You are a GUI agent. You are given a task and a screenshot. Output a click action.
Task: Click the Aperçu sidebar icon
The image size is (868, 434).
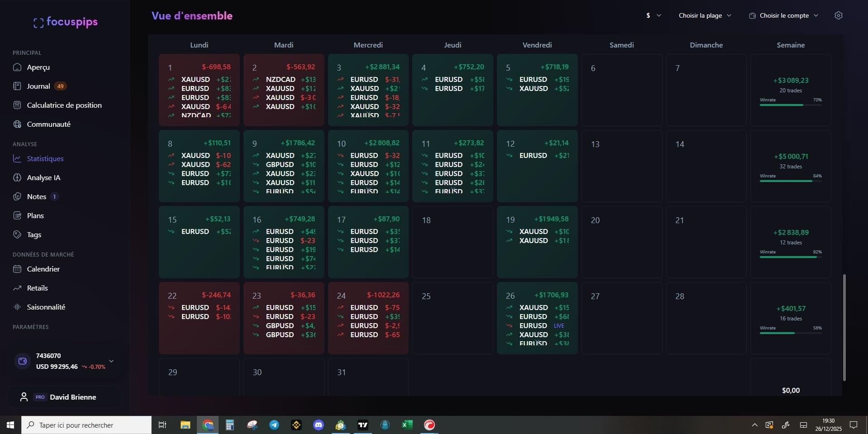coord(17,67)
